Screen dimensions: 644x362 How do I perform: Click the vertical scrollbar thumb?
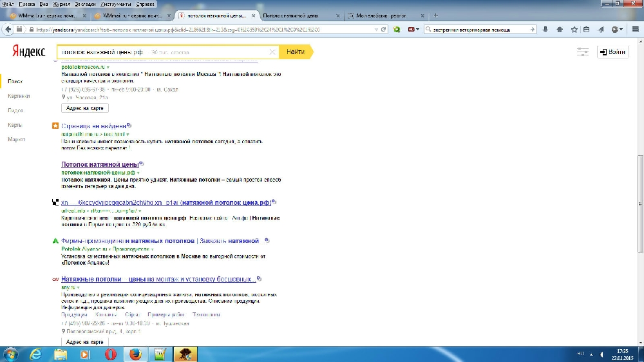pyautogui.click(x=641, y=204)
